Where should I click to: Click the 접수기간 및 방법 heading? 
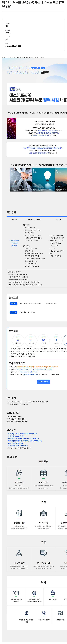[17, 363]
